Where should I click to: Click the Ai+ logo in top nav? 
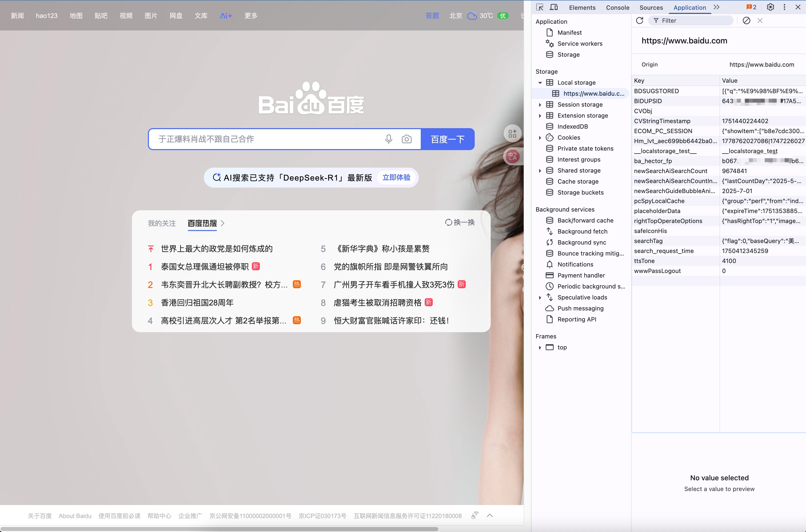(x=226, y=15)
